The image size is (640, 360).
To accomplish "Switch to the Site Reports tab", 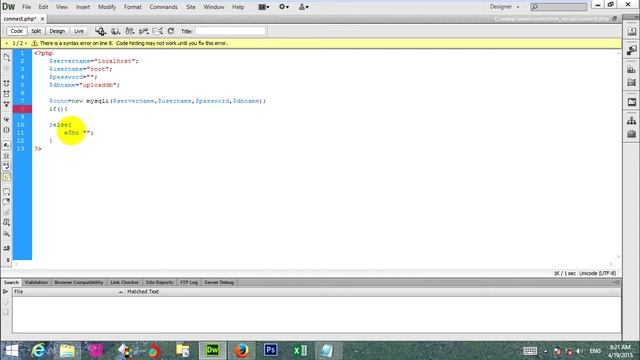I will point(159,282).
